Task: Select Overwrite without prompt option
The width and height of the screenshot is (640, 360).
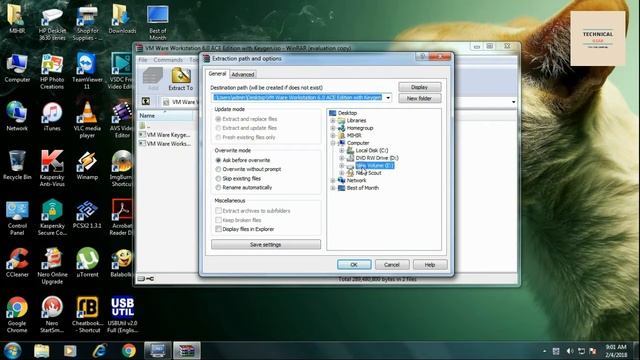Action: pos(218,169)
